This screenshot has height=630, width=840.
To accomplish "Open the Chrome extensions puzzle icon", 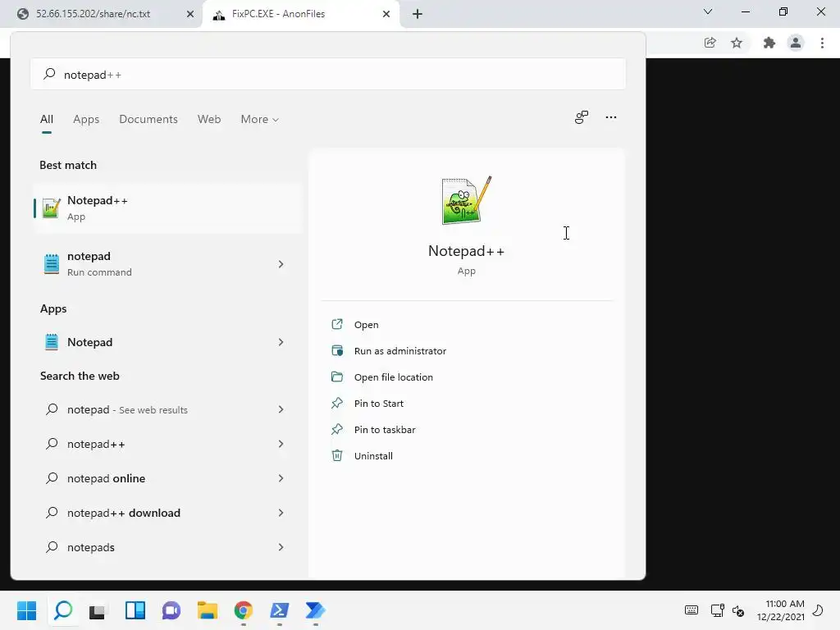I will [x=769, y=43].
